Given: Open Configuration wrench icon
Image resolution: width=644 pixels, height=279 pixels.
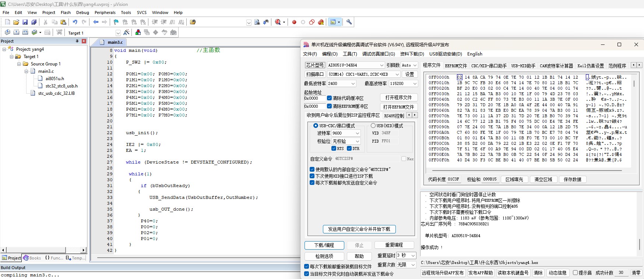Looking at the screenshot, I should [x=349, y=22].
